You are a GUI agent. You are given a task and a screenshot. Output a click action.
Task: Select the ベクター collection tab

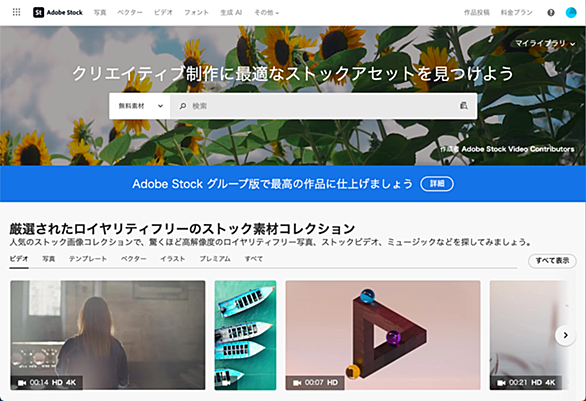coord(133,259)
